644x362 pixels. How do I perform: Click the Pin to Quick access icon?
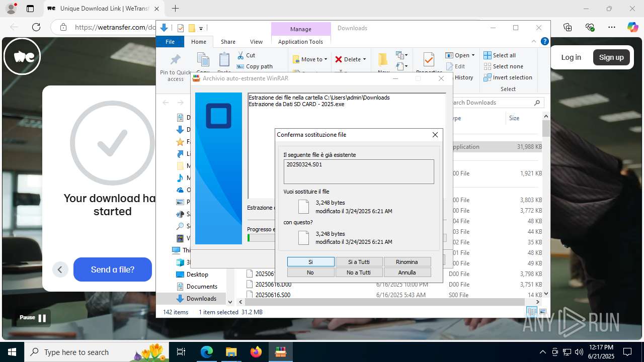175,60
